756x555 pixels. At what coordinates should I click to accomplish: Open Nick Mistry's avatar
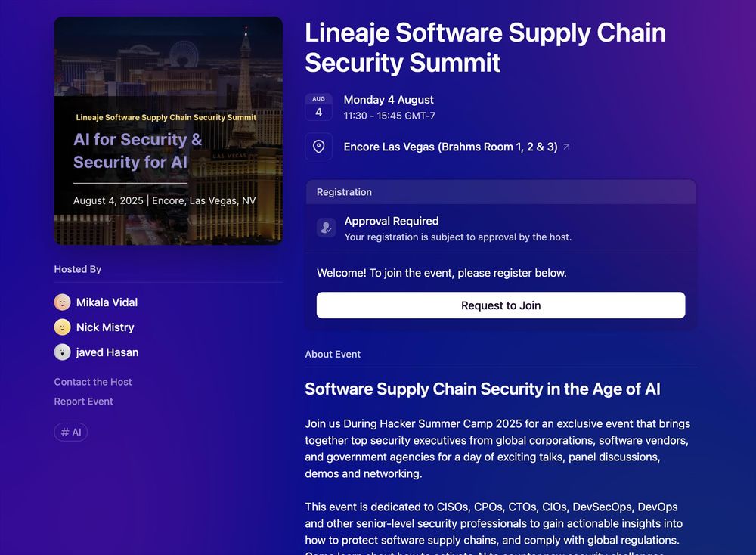pos(62,327)
